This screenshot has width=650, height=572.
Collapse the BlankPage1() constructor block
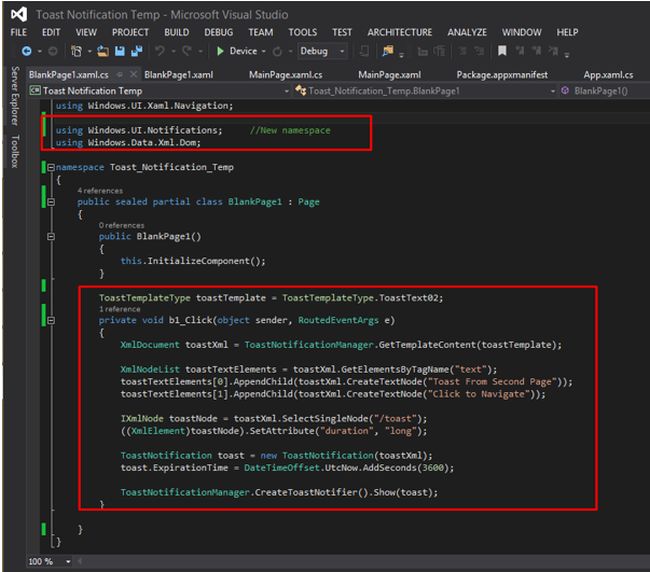coord(51,237)
